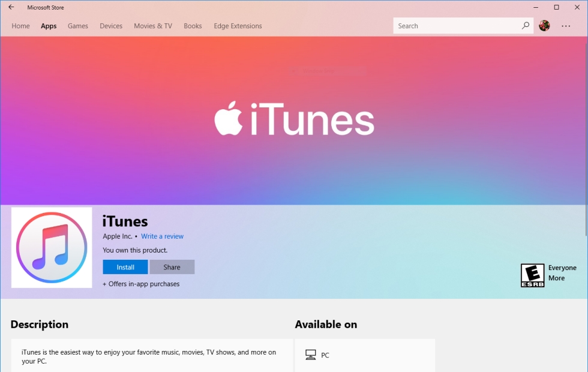Click the iTunes app icon thumbnail
This screenshot has width=588, height=372.
(52, 247)
